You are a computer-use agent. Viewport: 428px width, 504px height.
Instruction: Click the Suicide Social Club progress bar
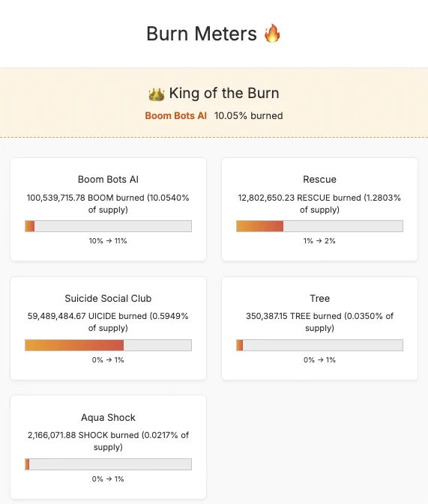[x=108, y=345]
